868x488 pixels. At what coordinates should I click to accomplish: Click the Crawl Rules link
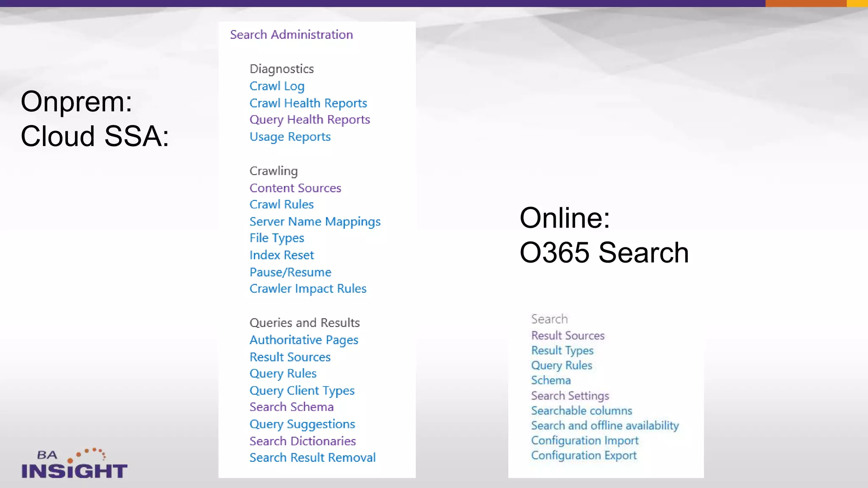click(x=281, y=205)
